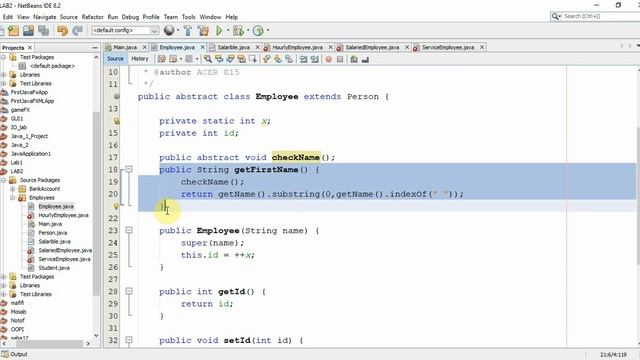640x360 pixels.
Task: Open the Refactor menu
Action: (92, 17)
